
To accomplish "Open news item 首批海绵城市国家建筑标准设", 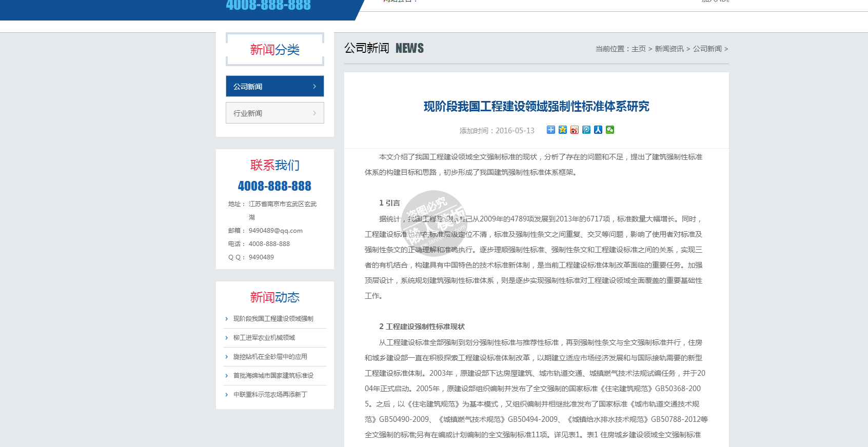I will pyautogui.click(x=273, y=376).
